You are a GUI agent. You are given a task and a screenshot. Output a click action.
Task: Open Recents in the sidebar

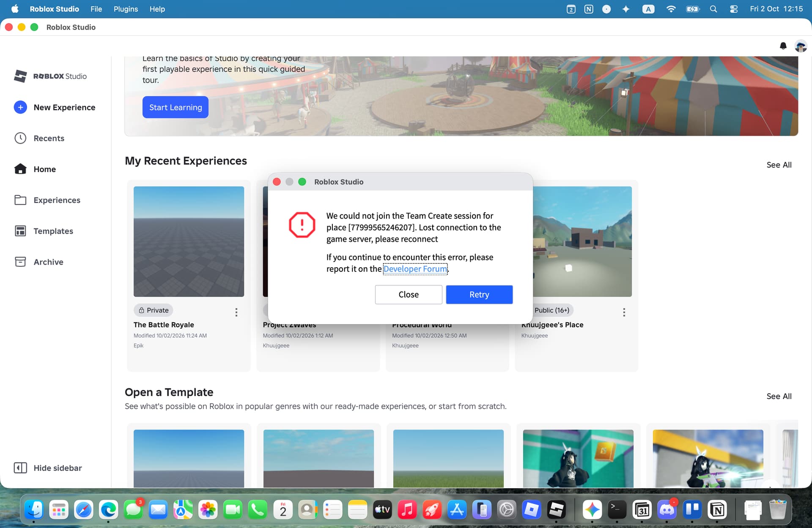[39, 138]
